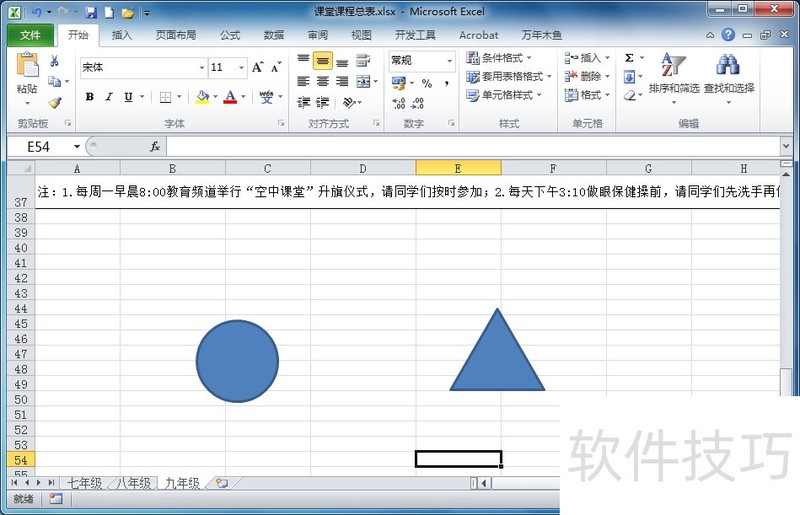Click the AutoSum sigma icon
The height and width of the screenshot is (515, 800).
[x=630, y=58]
